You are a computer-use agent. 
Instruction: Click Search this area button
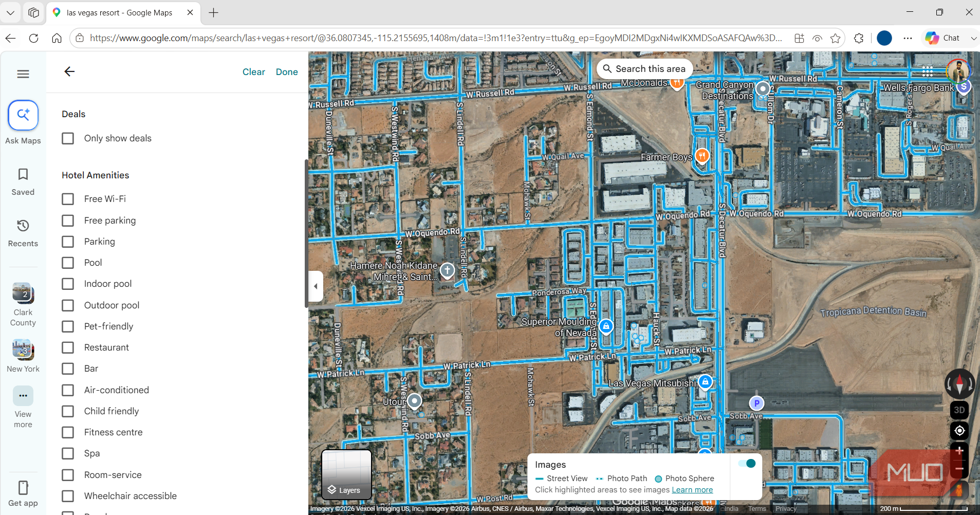tap(644, 69)
